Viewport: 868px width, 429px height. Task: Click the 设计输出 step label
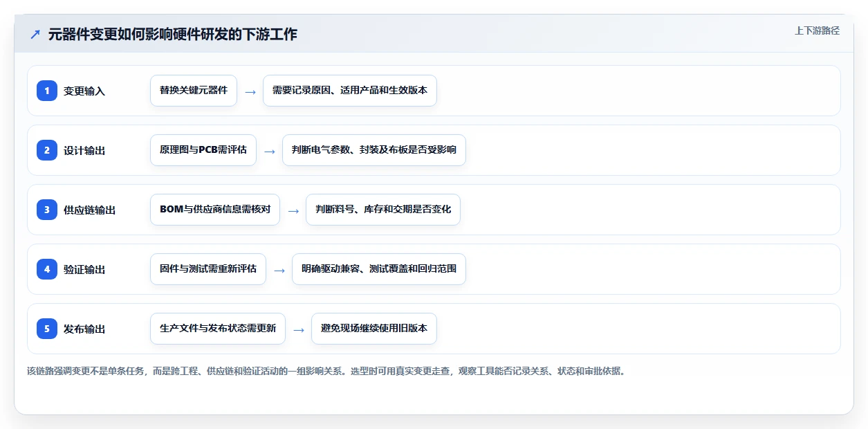[84, 150]
